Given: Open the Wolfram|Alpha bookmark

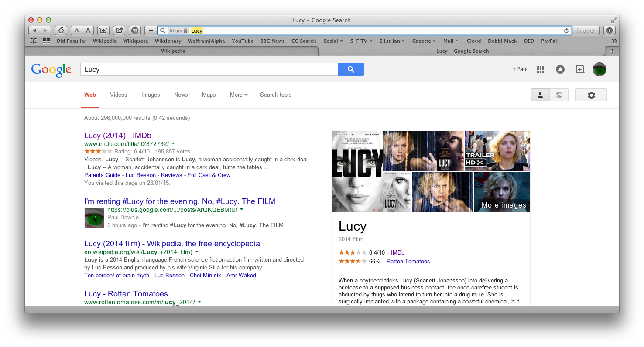Looking at the screenshot, I should click(x=206, y=41).
